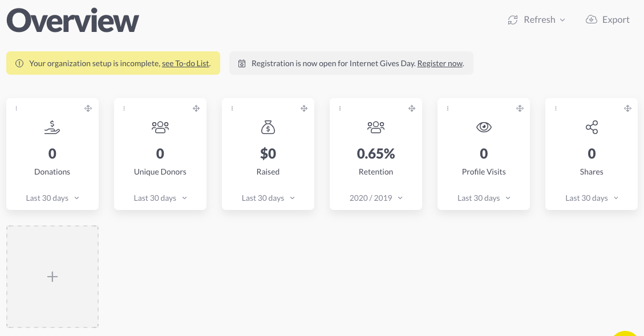The width and height of the screenshot is (644, 336).
Task: Follow the Register now link
Action: coord(440,63)
